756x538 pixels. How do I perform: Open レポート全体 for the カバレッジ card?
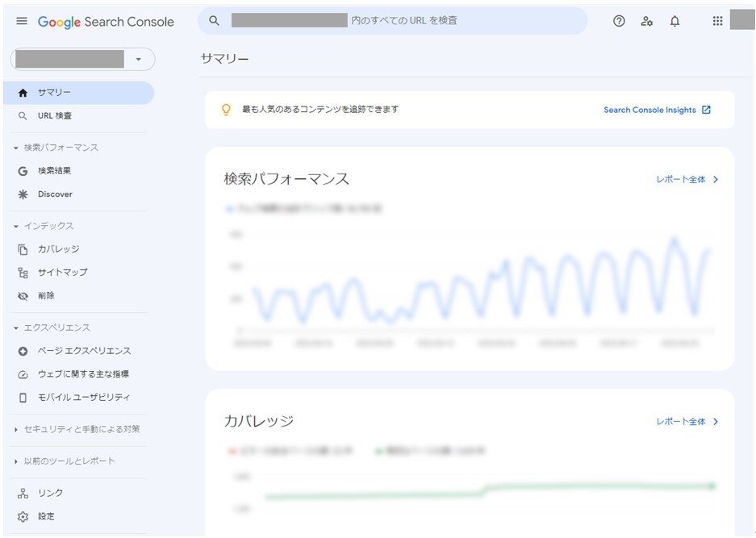point(687,422)
